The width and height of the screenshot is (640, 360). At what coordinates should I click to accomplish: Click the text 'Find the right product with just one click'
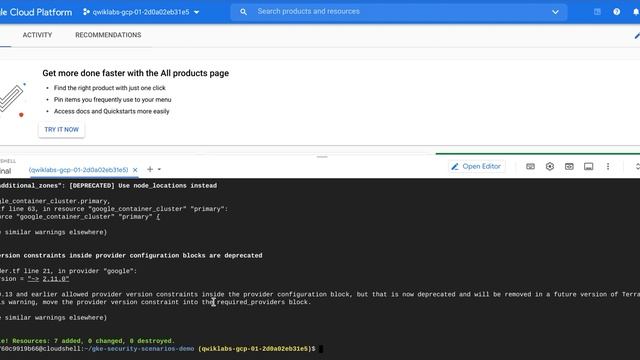110,88
